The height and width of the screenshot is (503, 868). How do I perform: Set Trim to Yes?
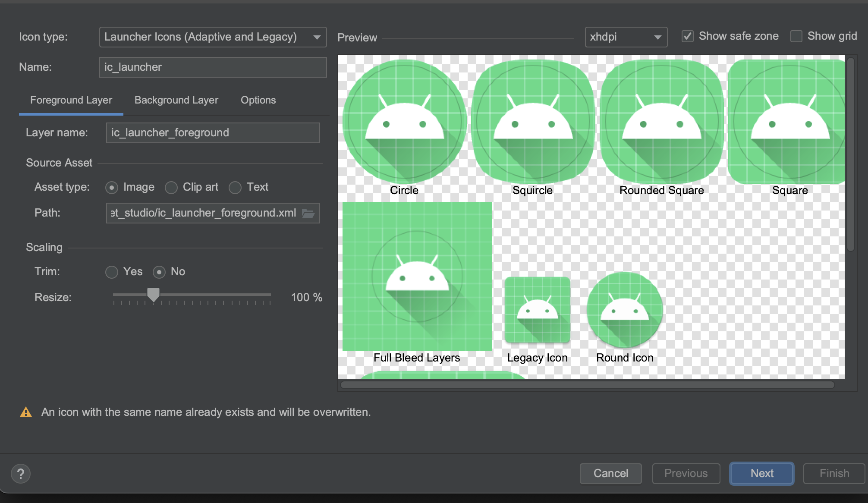(x=112, y=272)
